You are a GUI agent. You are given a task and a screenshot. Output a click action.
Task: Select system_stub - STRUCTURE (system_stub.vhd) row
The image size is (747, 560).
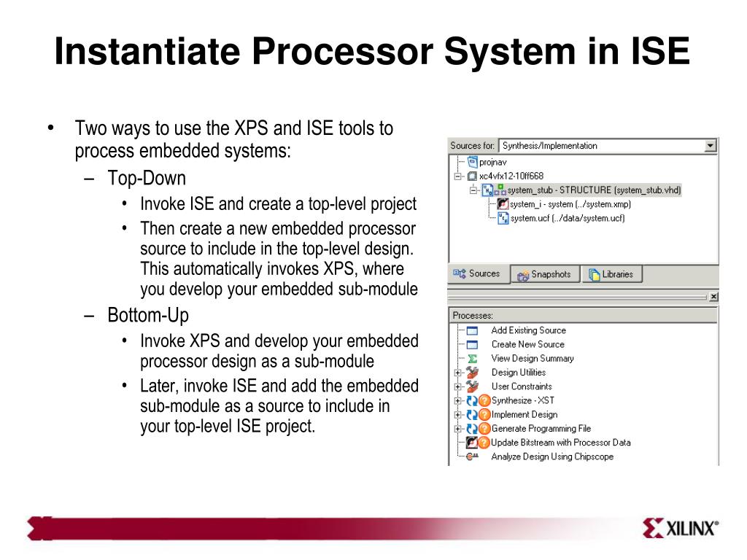pos(594,190)
